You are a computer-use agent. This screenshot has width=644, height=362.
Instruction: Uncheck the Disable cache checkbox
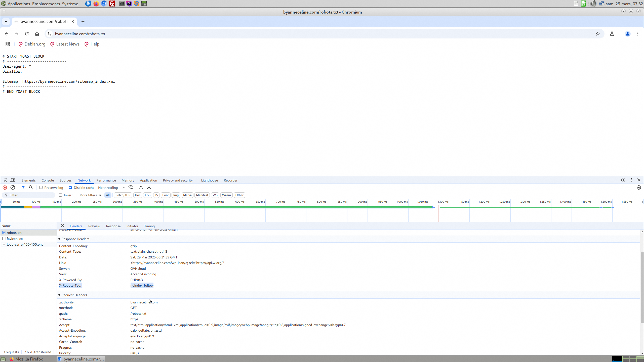[70, 188]
